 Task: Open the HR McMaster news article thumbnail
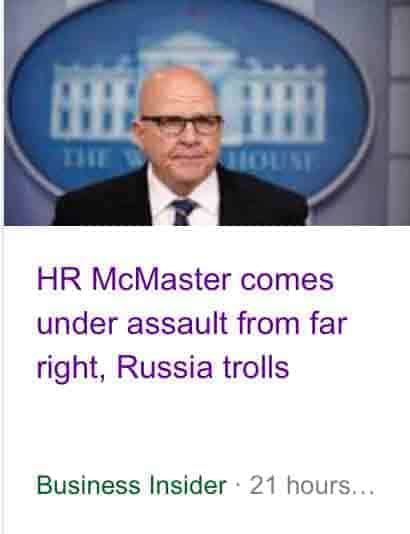[207, 112]
